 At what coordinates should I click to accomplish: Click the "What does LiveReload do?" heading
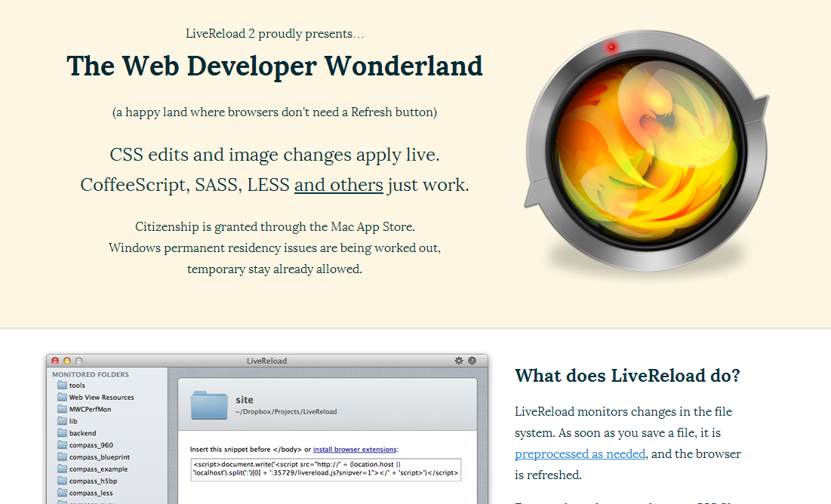[x=627, y=376]
